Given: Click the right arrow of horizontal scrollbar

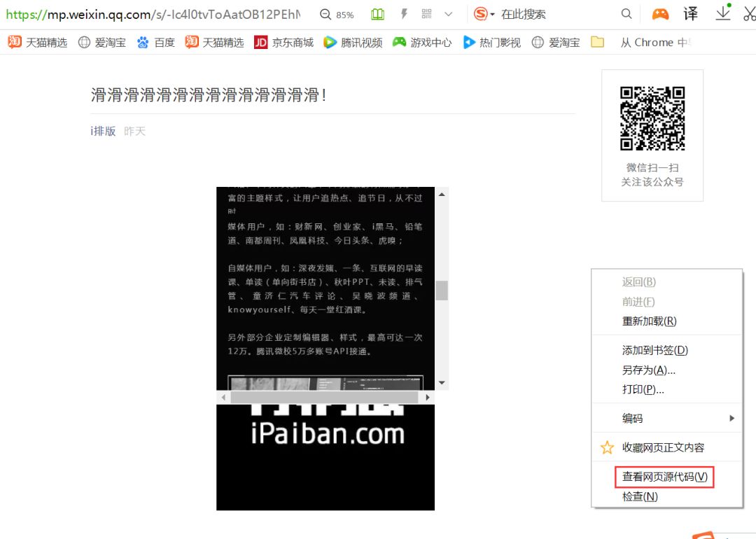Looking at the screenshot, I should point(427,398).
